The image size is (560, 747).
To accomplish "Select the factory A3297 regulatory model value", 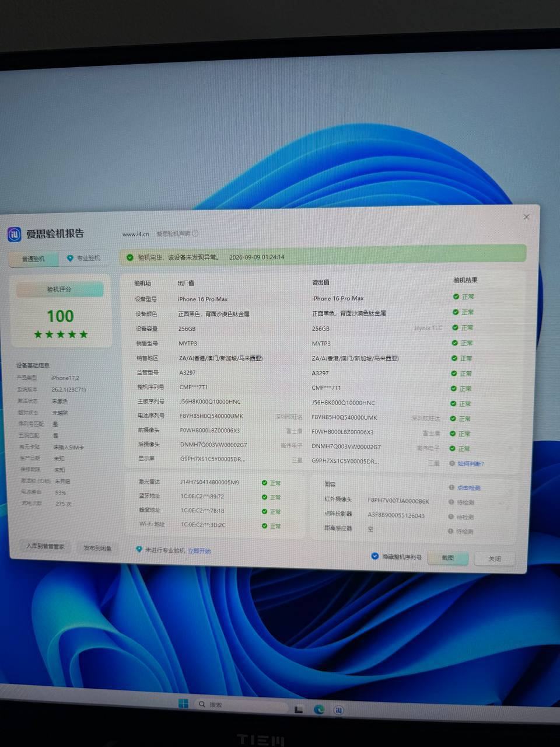I will [x=188, y=372].
